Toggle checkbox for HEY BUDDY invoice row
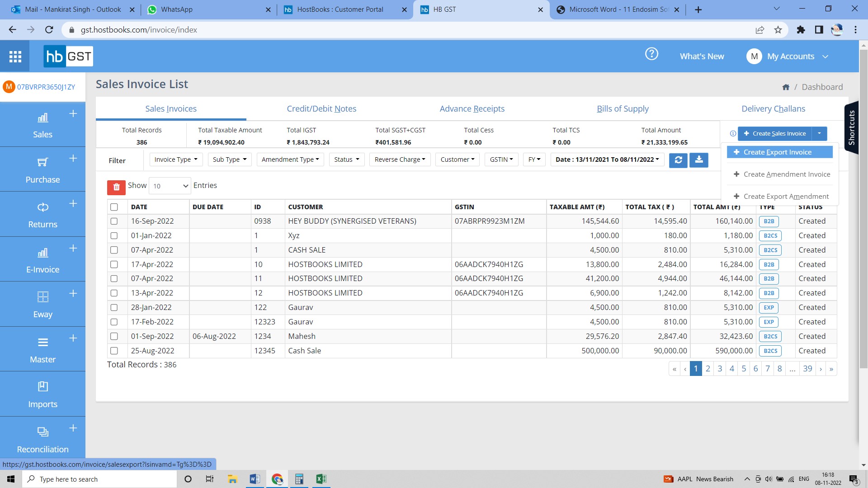The width and height of the screenshot is (868, 488). tap(114, 221)
